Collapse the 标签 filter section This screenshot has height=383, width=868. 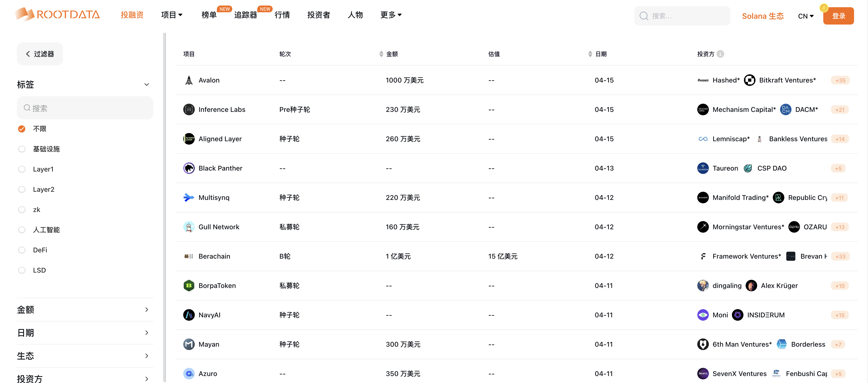tap(147, 85)
